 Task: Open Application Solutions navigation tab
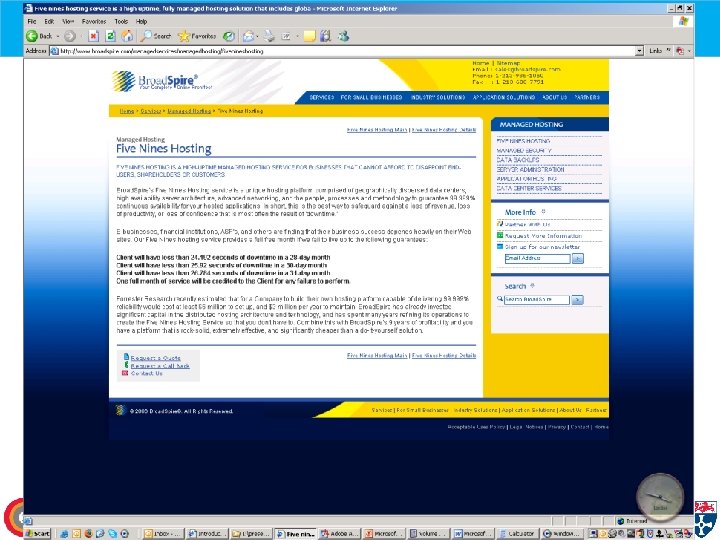click(x=504, y=97)
